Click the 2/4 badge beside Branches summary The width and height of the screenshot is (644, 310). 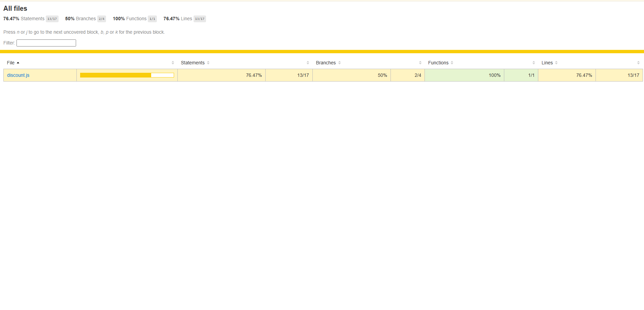[102, 19]
